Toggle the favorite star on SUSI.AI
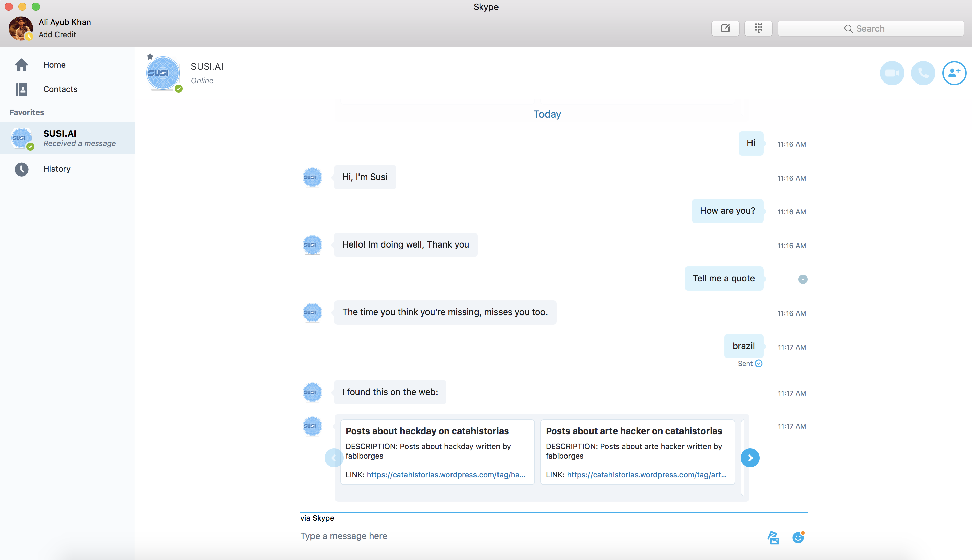The height and width of the screenshot is (560, 972). [x=150, y=57]
